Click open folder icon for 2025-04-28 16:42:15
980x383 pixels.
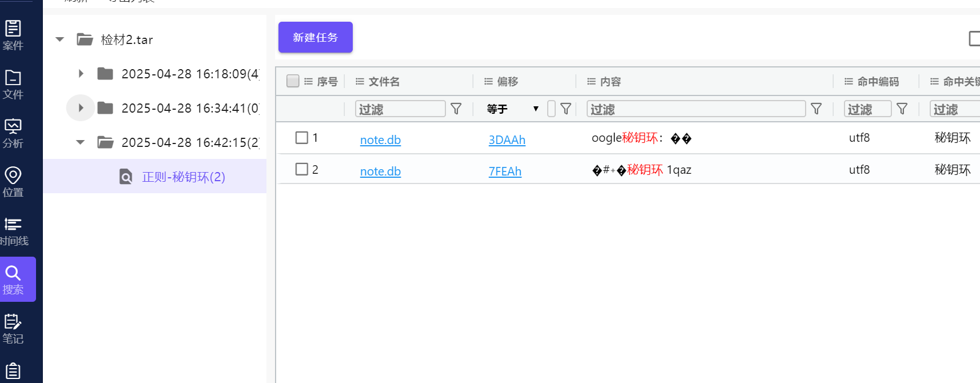coord(105,142)
